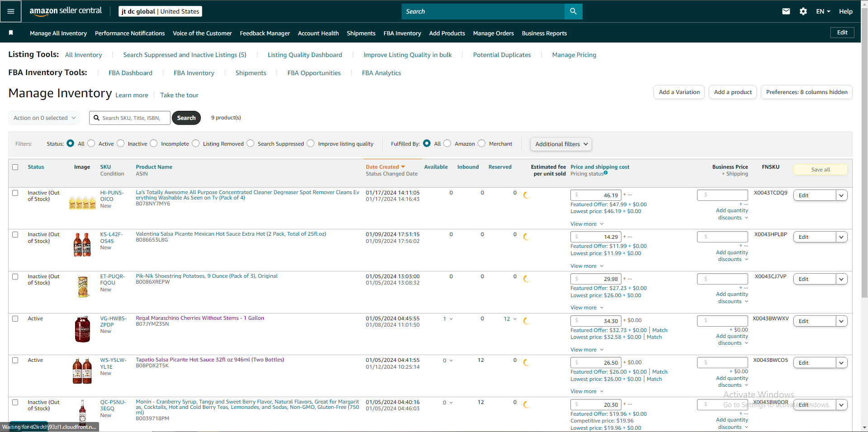Open the messages envelope icon
This screenshot has height=432, width=868.
point(786,11)
